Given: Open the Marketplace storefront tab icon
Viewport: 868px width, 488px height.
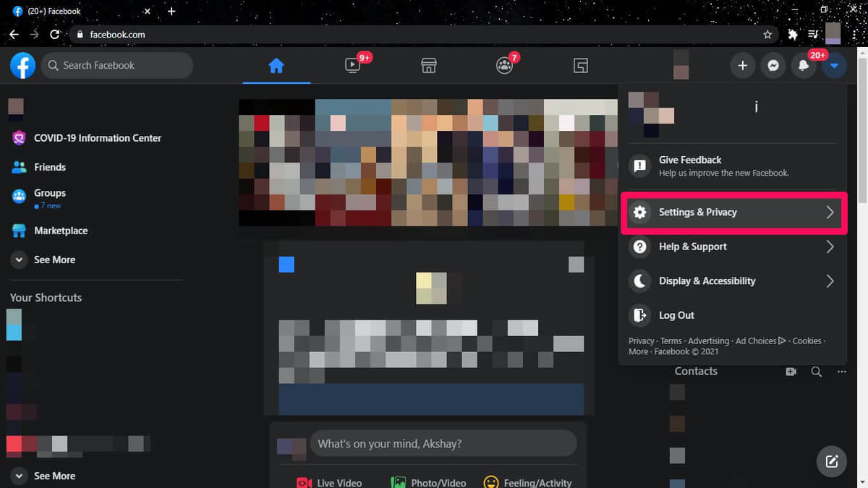Looking at the screenshot, I should click(429, 66).
